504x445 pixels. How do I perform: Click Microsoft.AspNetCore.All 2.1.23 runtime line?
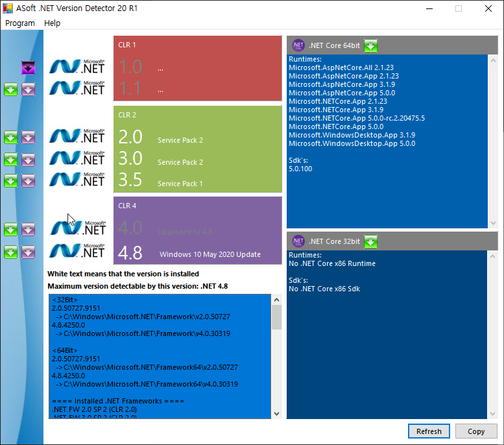pos(341,67)
